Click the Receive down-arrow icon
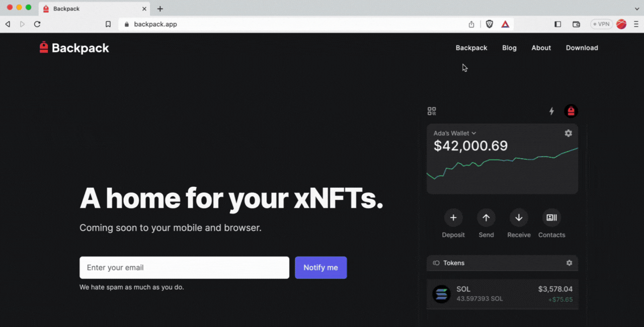644x327 pixels. point(519,218)
